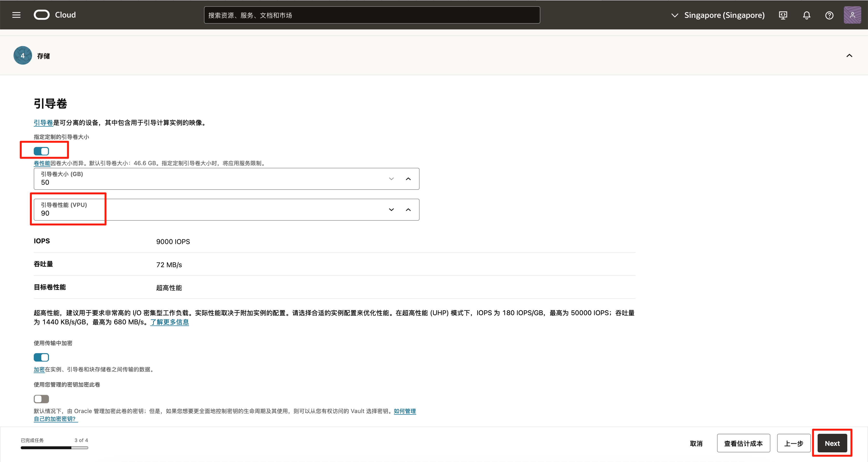This screenshot has height=462, width=868.
Task: Disable in-transit encryption toggle
Action: click(x=41, y=357)
